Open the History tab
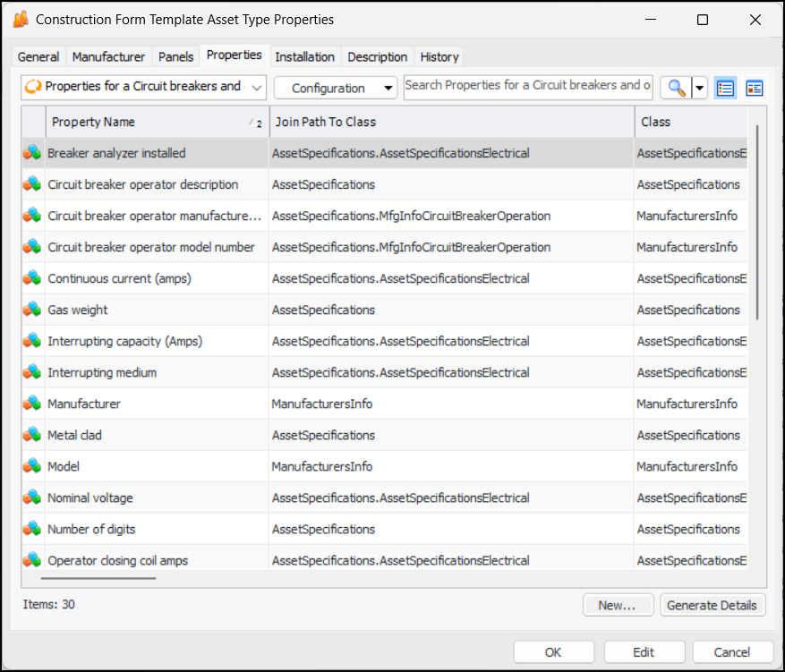This screenshot has width=785, height=672. (439, 56)
